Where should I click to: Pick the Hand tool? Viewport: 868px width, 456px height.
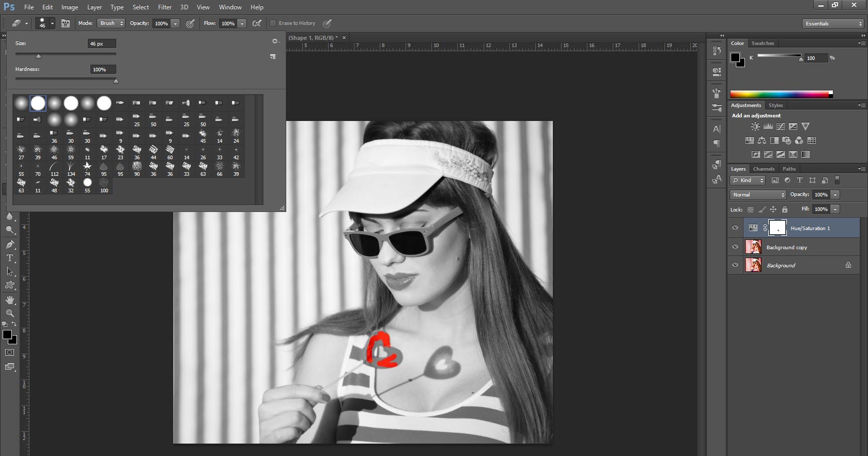click(10, 300)
